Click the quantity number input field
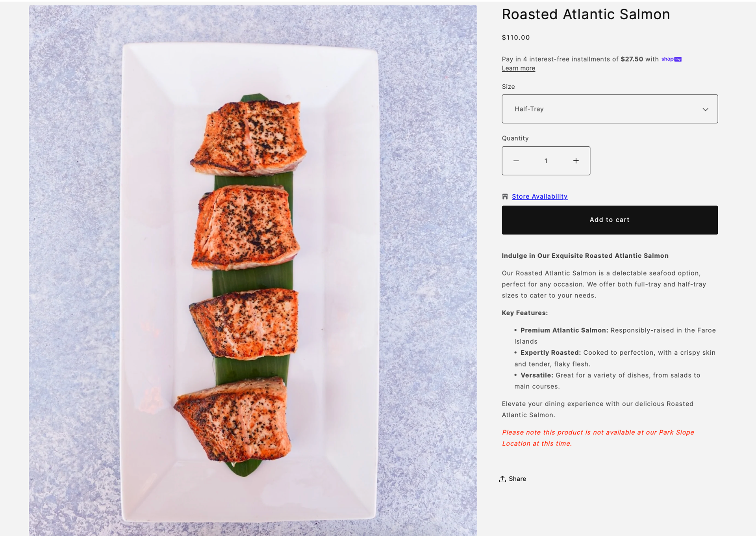Image resolution: width=756 pixels, height=536 pixels. click(546, 161)
